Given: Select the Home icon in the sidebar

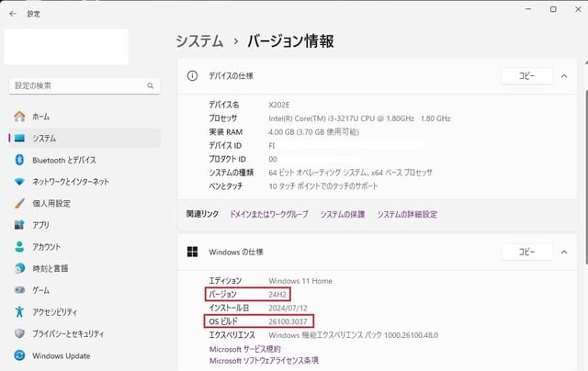Looking at the screenshot, I should 19,117.
